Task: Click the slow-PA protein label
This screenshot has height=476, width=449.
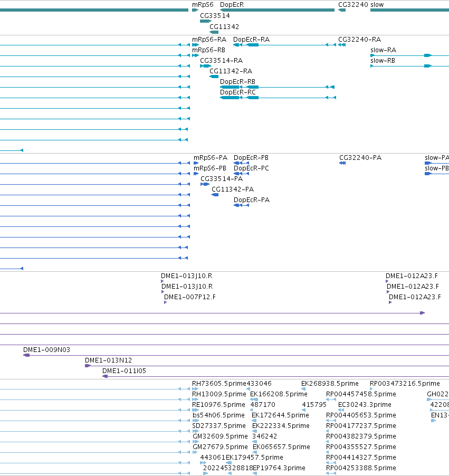Action: (436, 158)
